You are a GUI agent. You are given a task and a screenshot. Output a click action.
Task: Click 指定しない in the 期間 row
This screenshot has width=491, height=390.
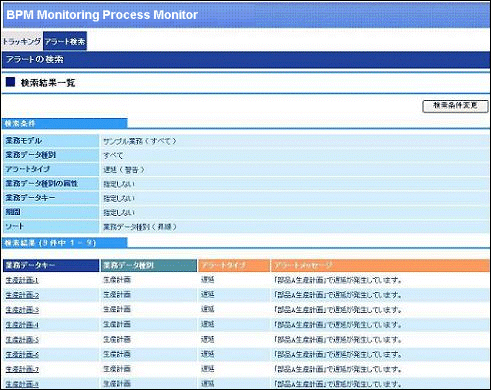pyautogui.click(x=119, y=213)
